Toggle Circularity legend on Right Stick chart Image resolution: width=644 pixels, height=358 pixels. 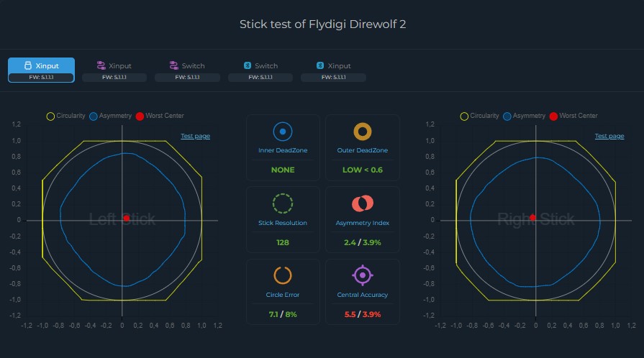click(480, 116)
